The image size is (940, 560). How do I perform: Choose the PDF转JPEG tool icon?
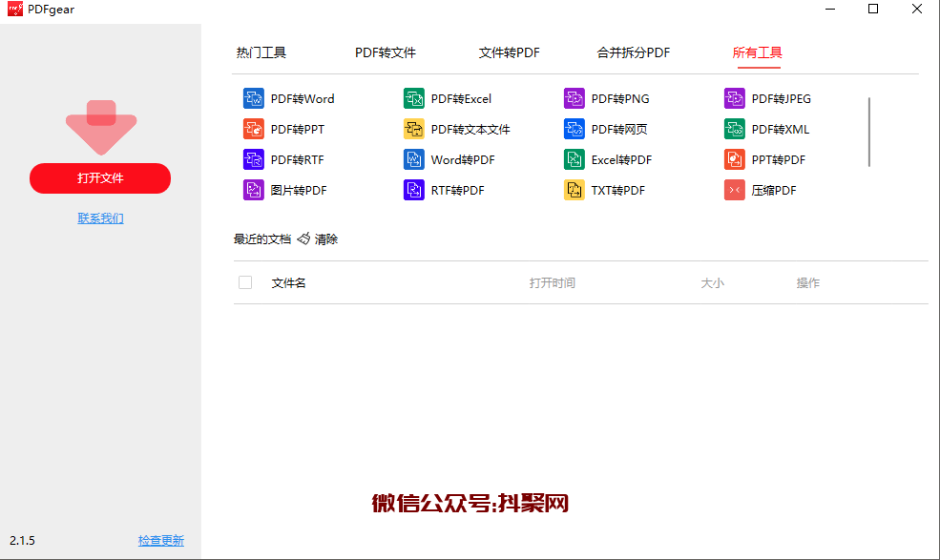point(735,98)
